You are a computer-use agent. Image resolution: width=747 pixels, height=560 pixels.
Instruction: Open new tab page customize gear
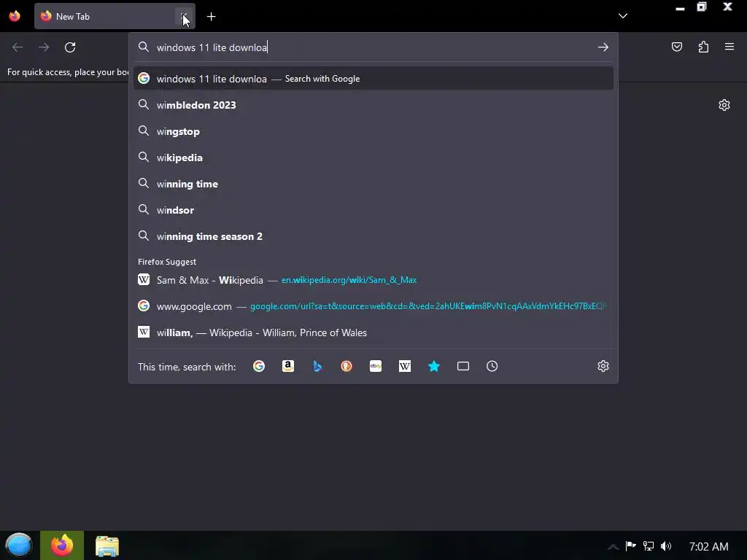(724, 105)
